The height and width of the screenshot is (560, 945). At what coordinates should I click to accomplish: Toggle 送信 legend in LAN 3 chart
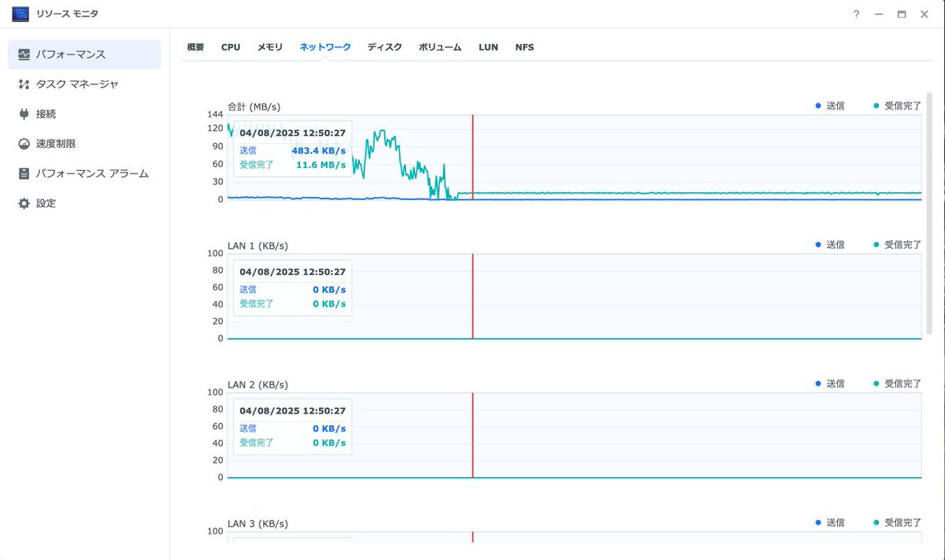coord(830,523)
